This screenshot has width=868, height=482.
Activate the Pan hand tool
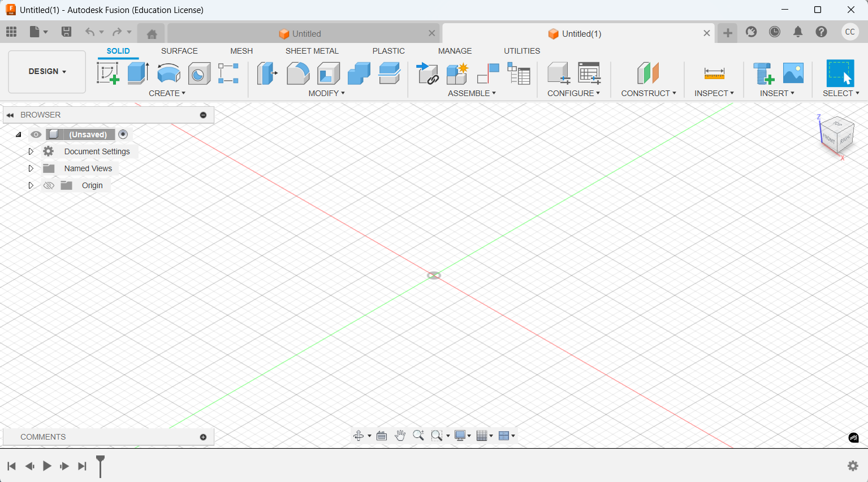coord(400,436)
